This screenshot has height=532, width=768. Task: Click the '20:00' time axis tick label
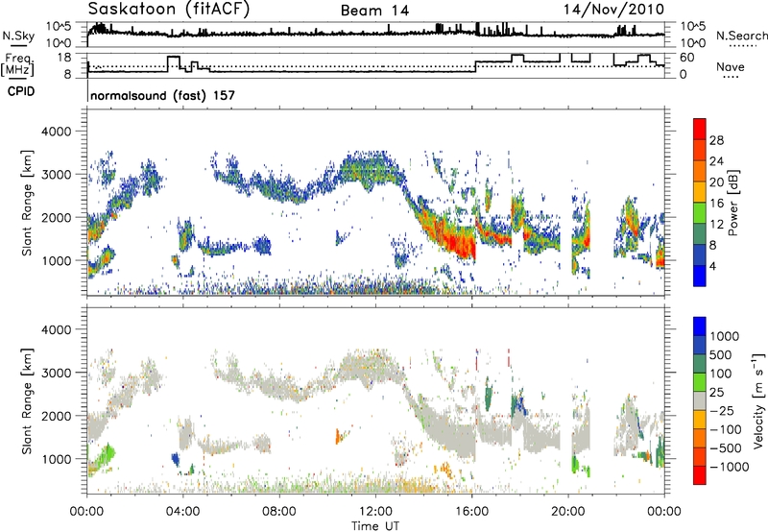(x=568, y=512)
